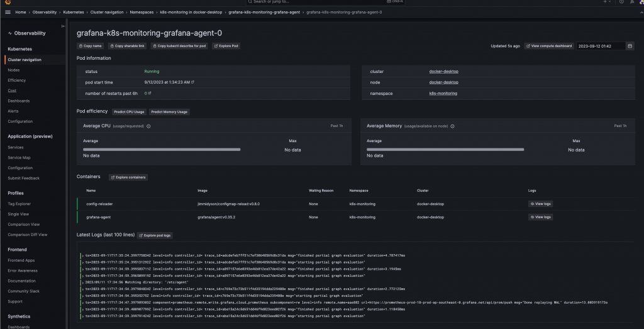Copy the pod name
644x329 pixels.
coord(91,46)
